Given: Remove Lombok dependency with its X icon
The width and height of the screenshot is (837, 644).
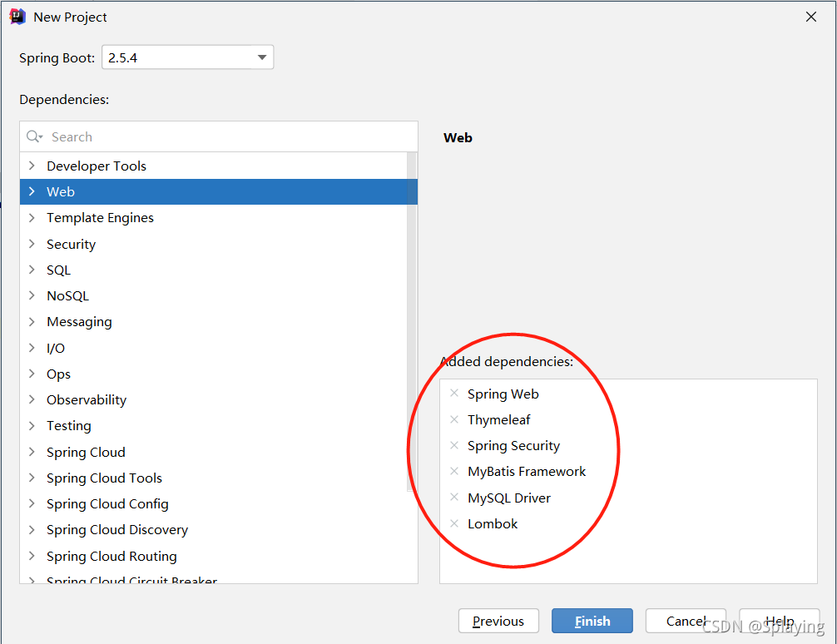Looking at the screenshot, I should click(x=454, y=523).
